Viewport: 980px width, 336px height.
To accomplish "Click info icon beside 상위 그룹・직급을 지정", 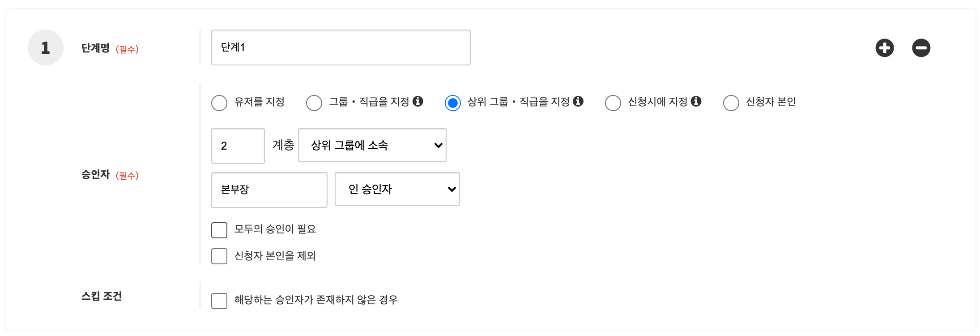I will [578, 101].
